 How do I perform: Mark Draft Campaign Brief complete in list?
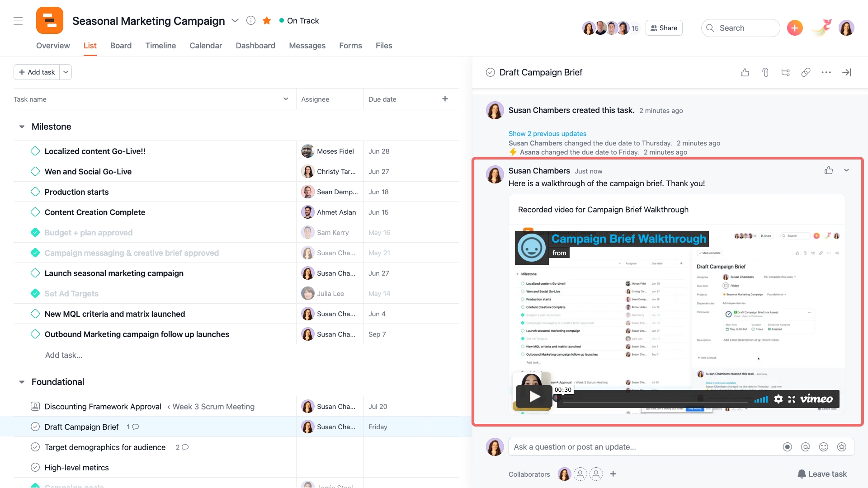(x=35, y=427)
